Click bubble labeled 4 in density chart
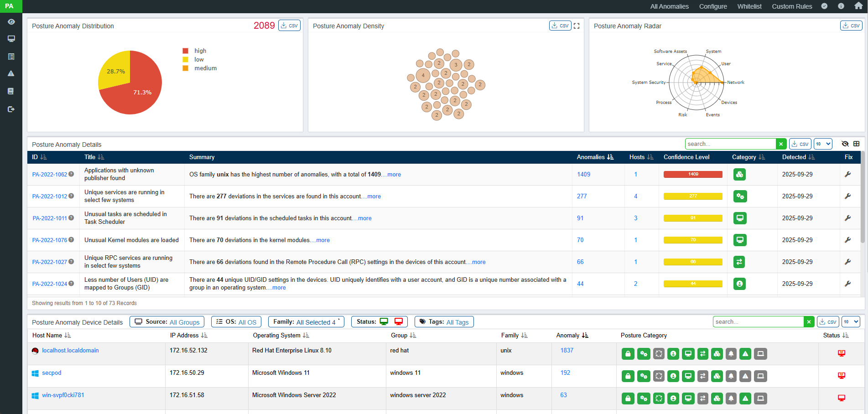The width and height of the screenshot is (868, 414). [423, 75]
